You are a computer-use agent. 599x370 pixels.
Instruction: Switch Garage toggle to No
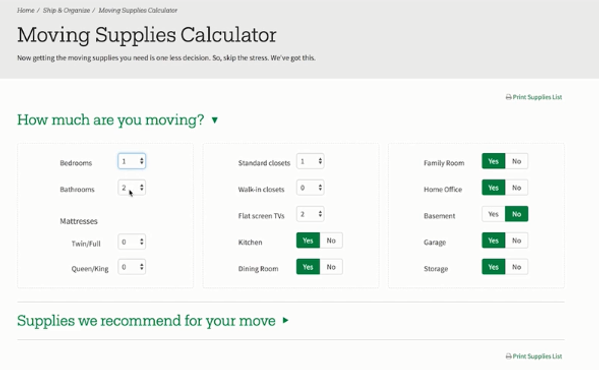pos(516,241)
